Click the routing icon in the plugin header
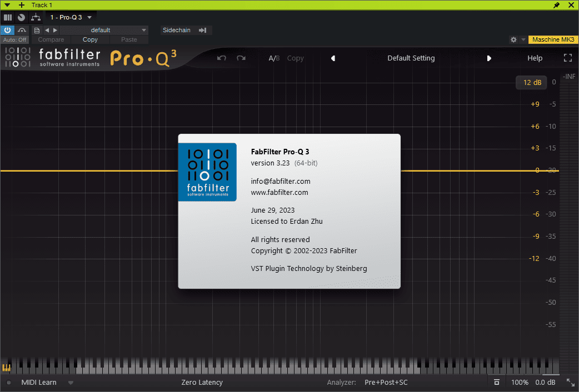This screenshot has height=392, width=579. [36, 17]
